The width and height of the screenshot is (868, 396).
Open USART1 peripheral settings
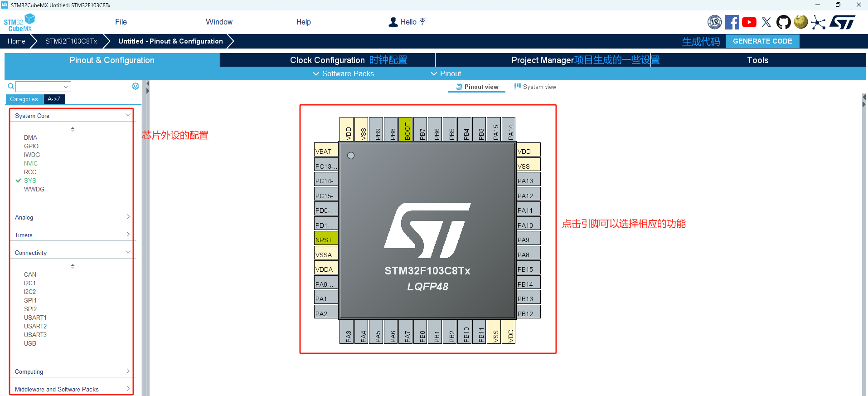pos(35,318)
